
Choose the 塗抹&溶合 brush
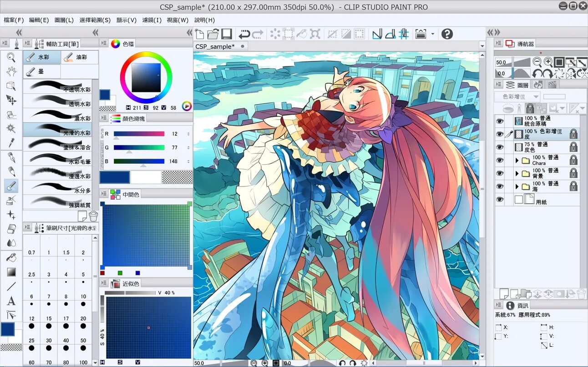[57, 144]
